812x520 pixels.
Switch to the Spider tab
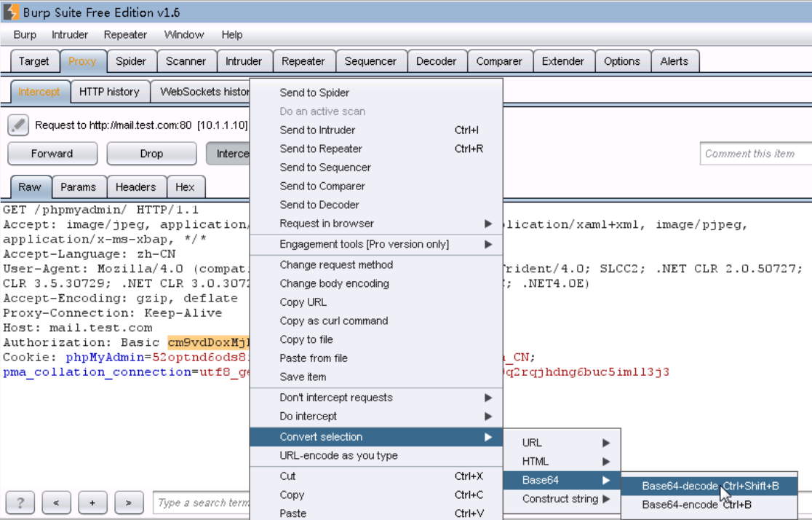(x=131, y=61)
